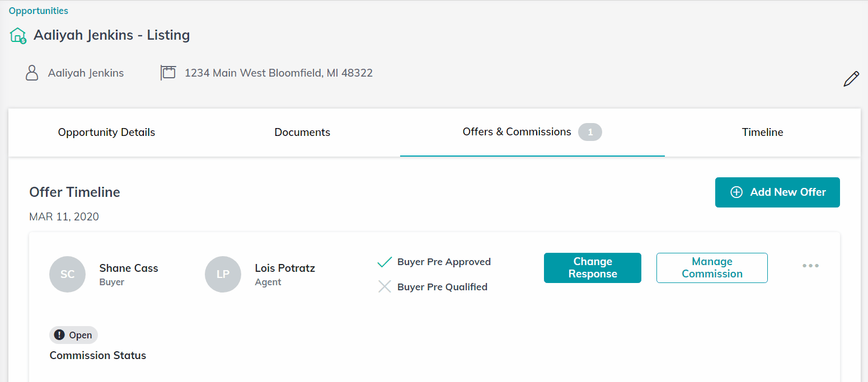The width and height of the screenshot is (868, 382).
Task: Click the house listing icon beside title
Action: point(18,36)
